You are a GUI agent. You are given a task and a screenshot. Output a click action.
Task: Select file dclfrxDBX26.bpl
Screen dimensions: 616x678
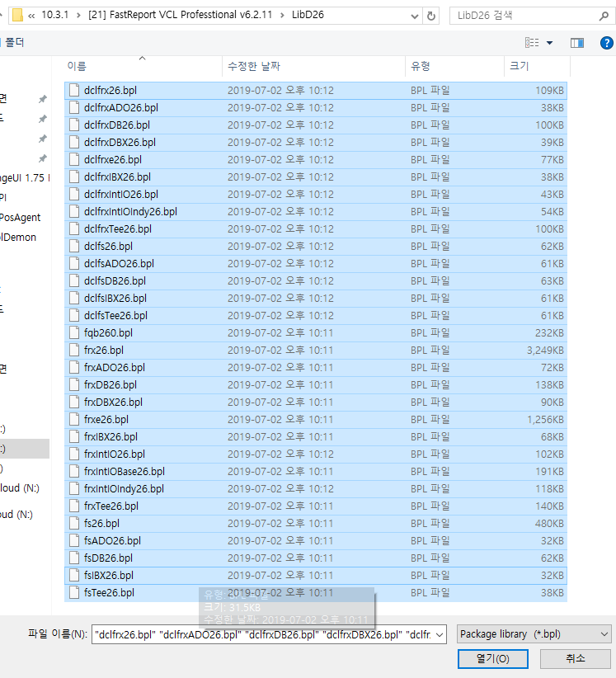pyautogui.click(x=316, y=142)
